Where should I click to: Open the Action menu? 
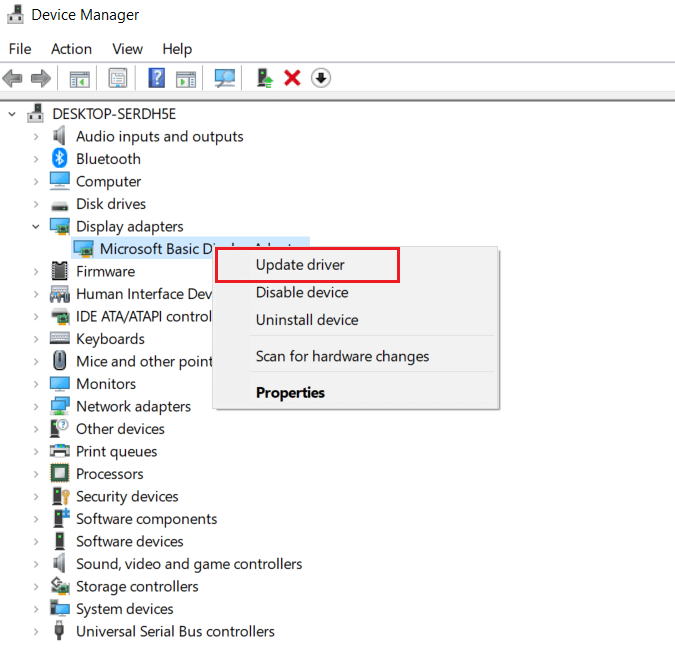71,49
